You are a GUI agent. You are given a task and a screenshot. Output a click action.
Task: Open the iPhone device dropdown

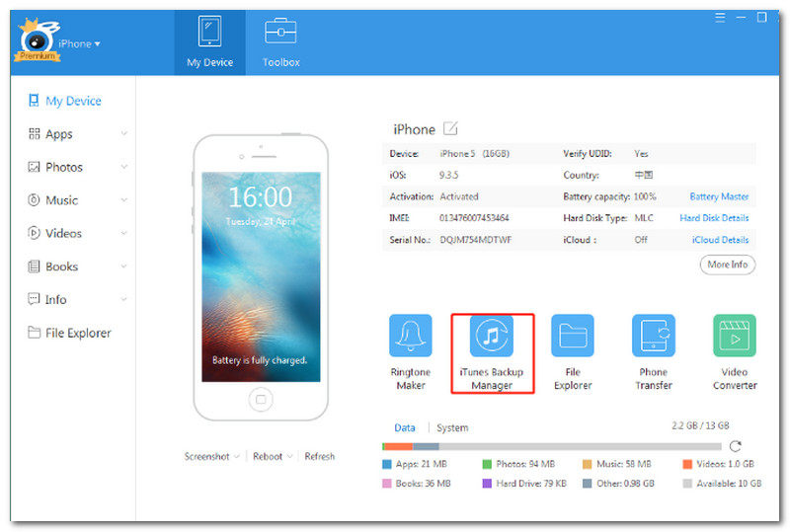coord(79,43)
